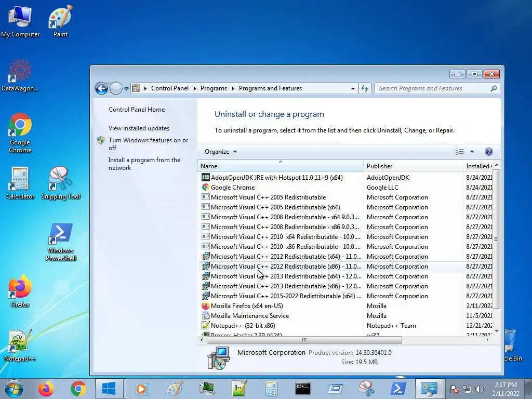Viewport: 532px width, 399px height.
Task: Click the taskbar clock showing 2:17 PM
Action: click(x=506, y=389)
